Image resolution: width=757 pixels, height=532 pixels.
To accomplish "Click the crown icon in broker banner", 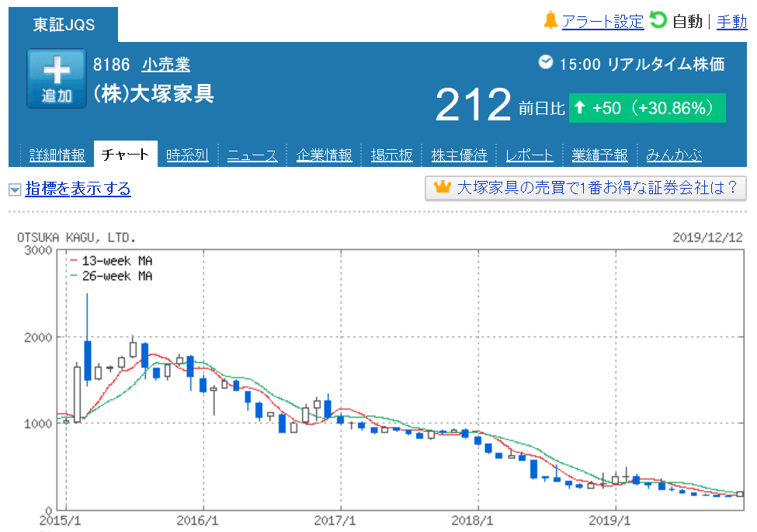I will 443,187.
